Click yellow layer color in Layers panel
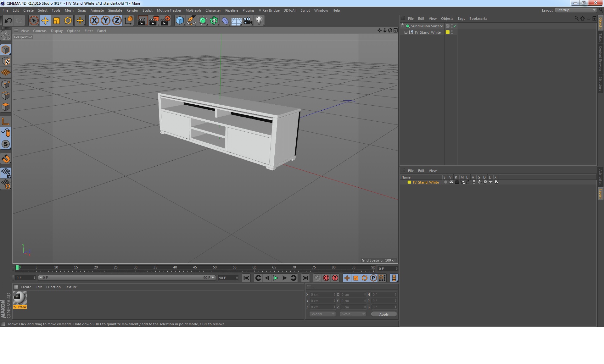The width and height of the screenshot is (604, 364). coord(409,182)
